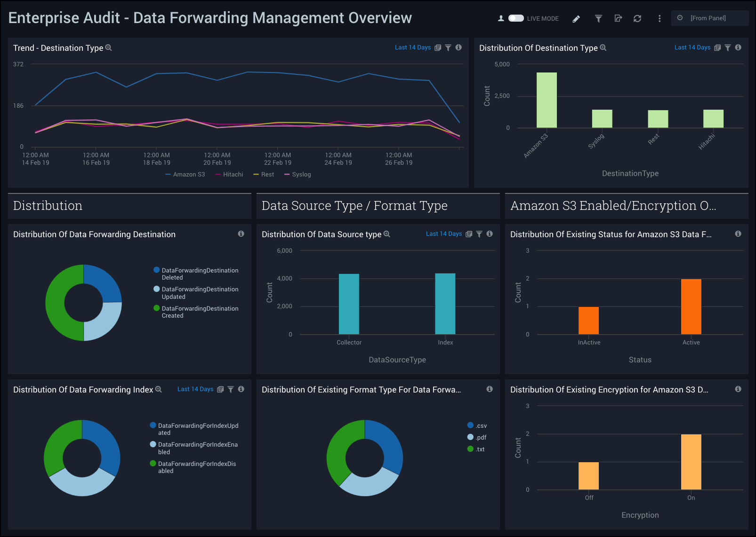
Task: Toggle Syslog series in trend legend
Action: tap(298, 175)
